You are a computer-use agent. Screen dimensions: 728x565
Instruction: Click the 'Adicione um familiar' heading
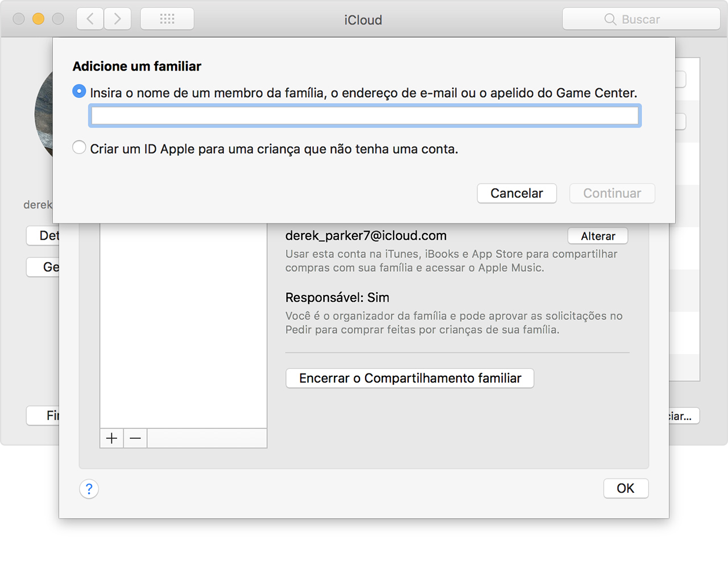tap(137, 66)
